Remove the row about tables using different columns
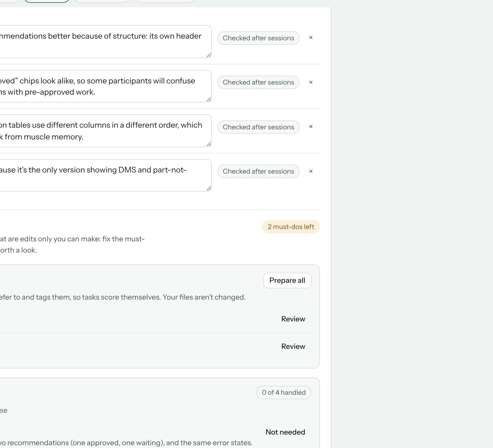This screenshot has height=448, width=493. [311, 127]
